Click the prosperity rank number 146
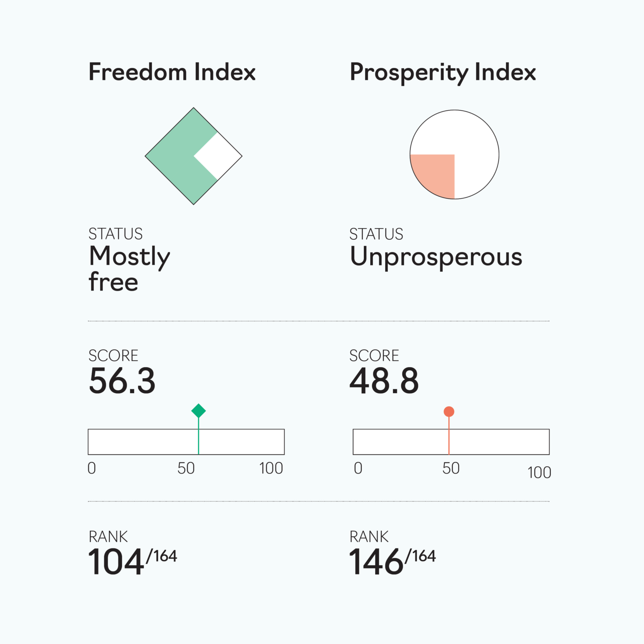This screenshot has width=644, height=644. 376,562
